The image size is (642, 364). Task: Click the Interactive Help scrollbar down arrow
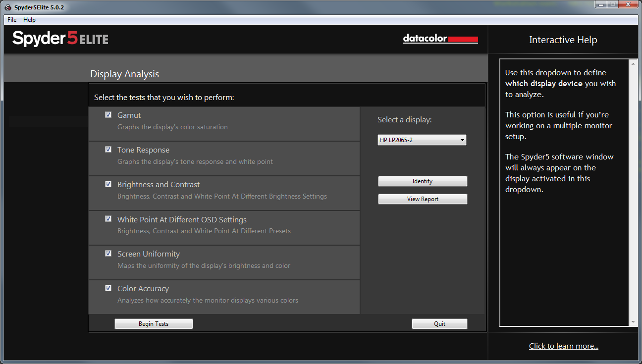633,322
